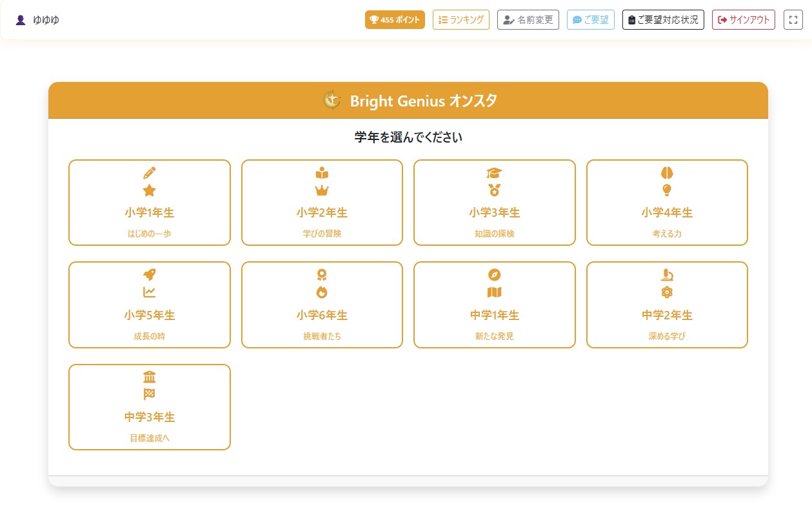This screenshot has width=812, height=511.
Task: Toggle fullscreen mode with the expand icon
Action: click(x=793, y=20)
